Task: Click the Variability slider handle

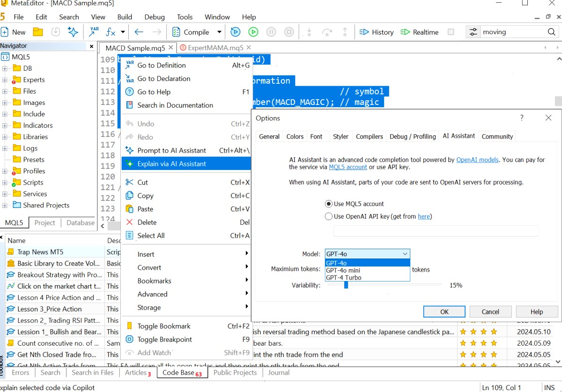Action: pyautogui.click(x=346, y=285)
